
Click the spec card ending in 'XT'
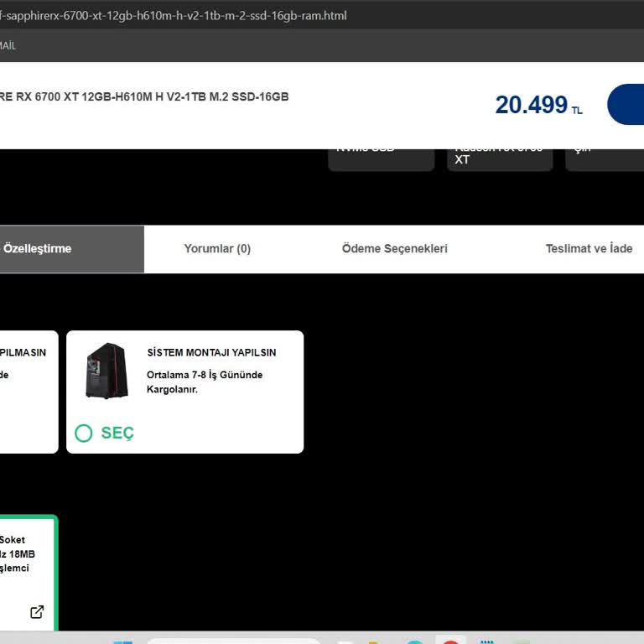click(500, 159)
